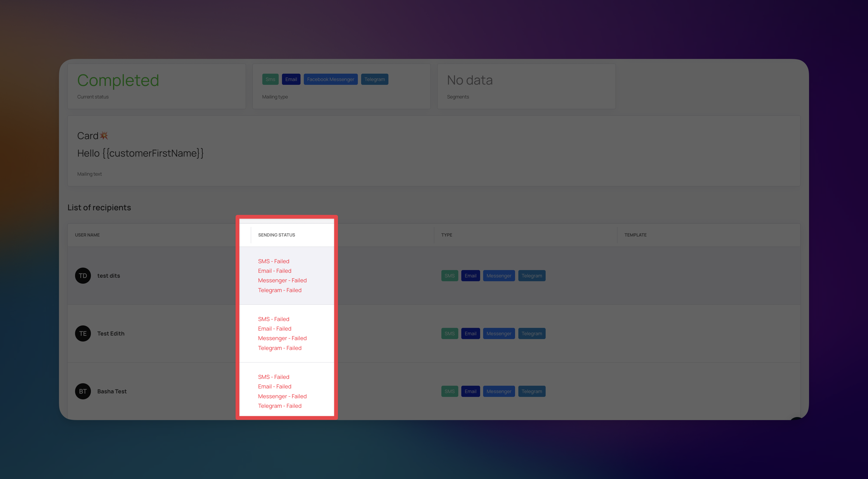Click the Telegram mailing type badge

(374, 79)
